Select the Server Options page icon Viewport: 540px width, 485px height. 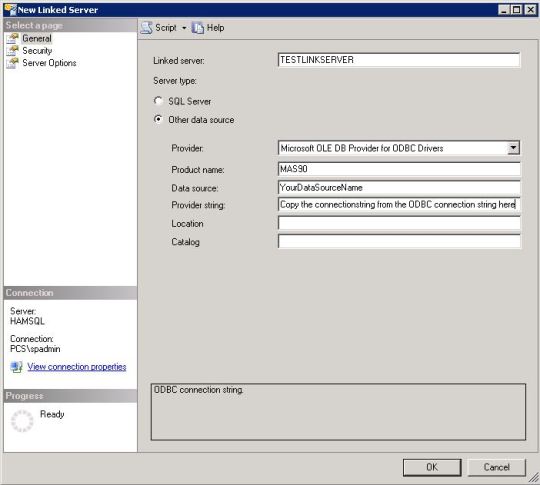point(12,63)
